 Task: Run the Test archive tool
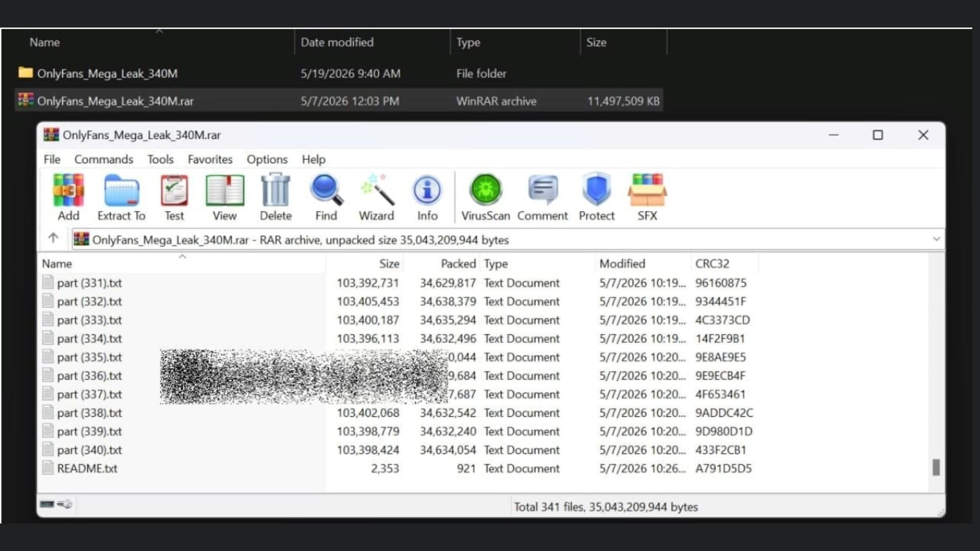(x=174, y=190)
